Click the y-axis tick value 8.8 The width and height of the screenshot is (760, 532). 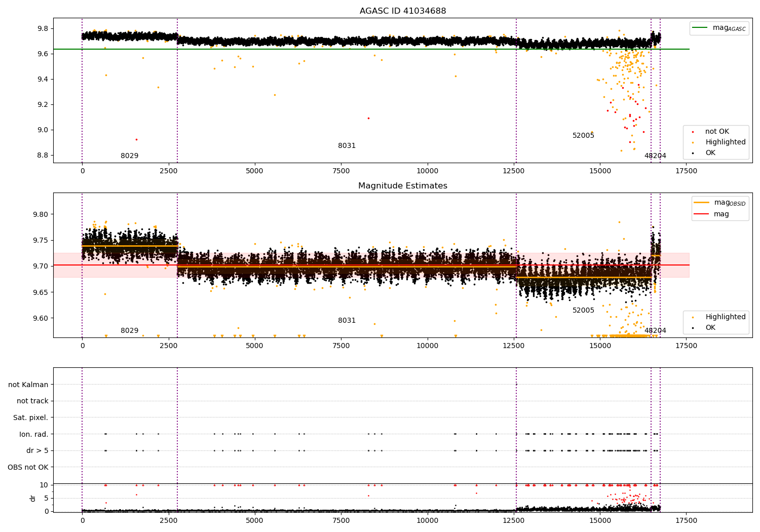[42, 156]
